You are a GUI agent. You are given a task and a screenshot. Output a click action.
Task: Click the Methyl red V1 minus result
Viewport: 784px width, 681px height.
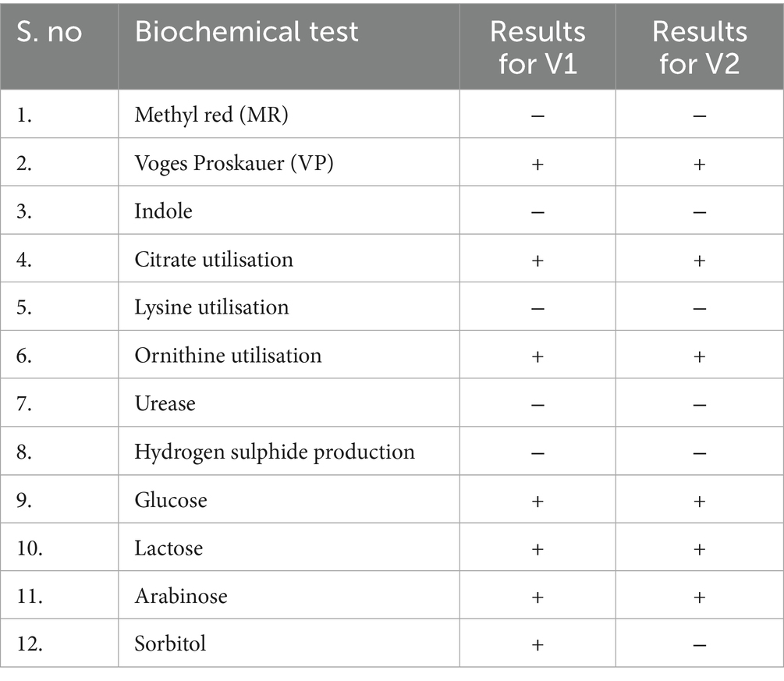coord(537,116)
